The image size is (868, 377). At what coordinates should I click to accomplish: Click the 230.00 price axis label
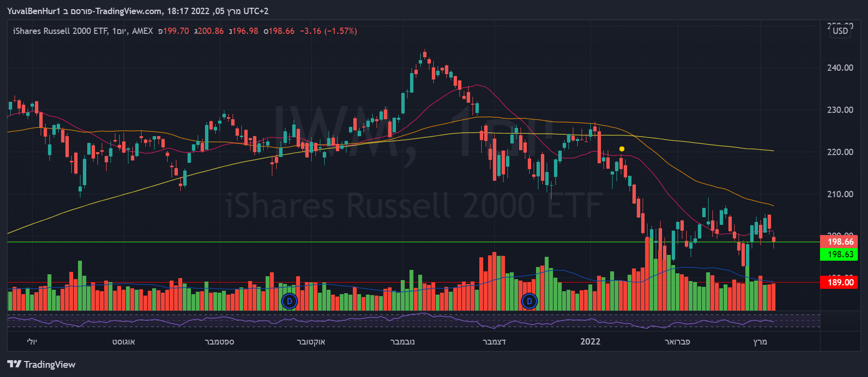coord(840,110)
